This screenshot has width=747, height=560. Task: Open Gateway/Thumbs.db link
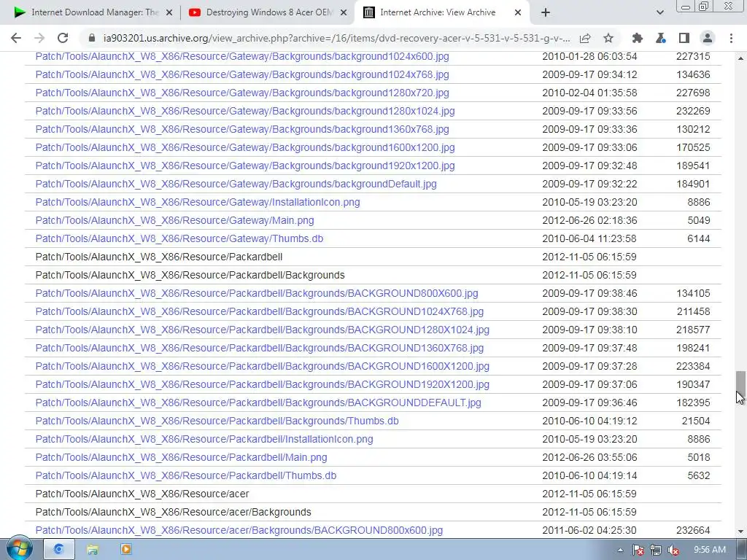(179, 238)
